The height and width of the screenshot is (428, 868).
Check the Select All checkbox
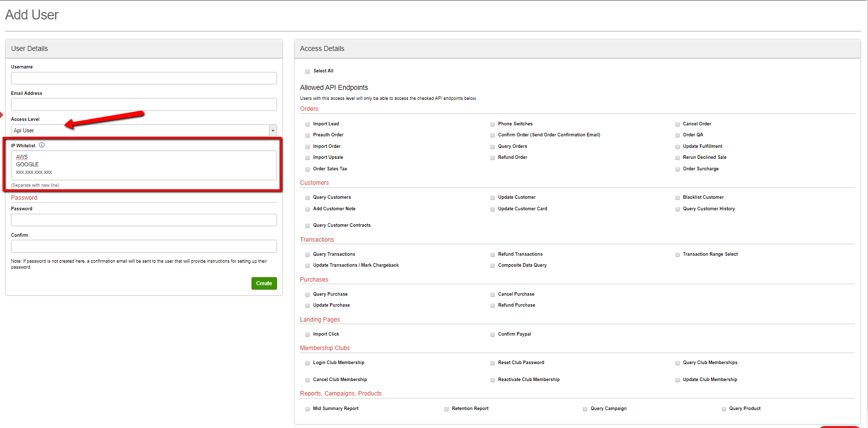click(307, 71)
